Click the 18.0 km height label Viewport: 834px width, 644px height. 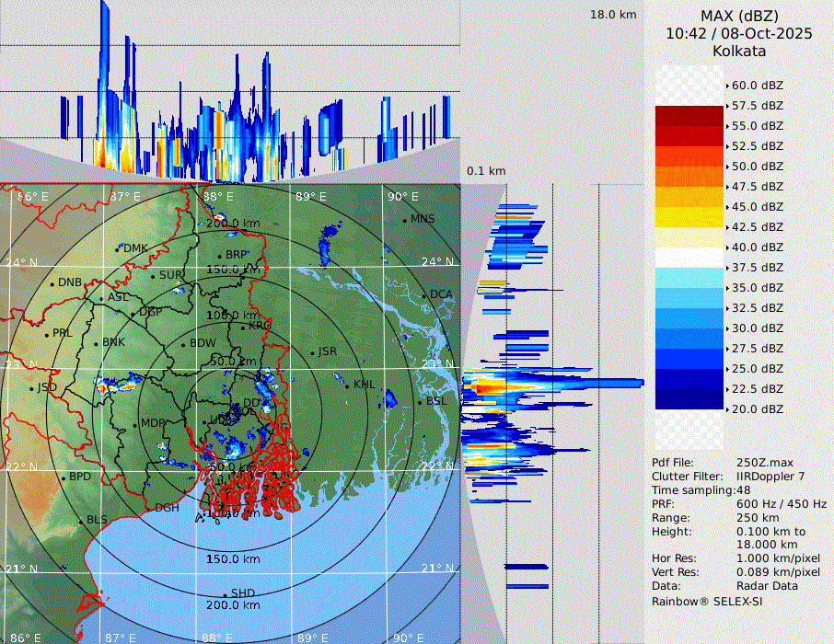(x=613, y=15)
